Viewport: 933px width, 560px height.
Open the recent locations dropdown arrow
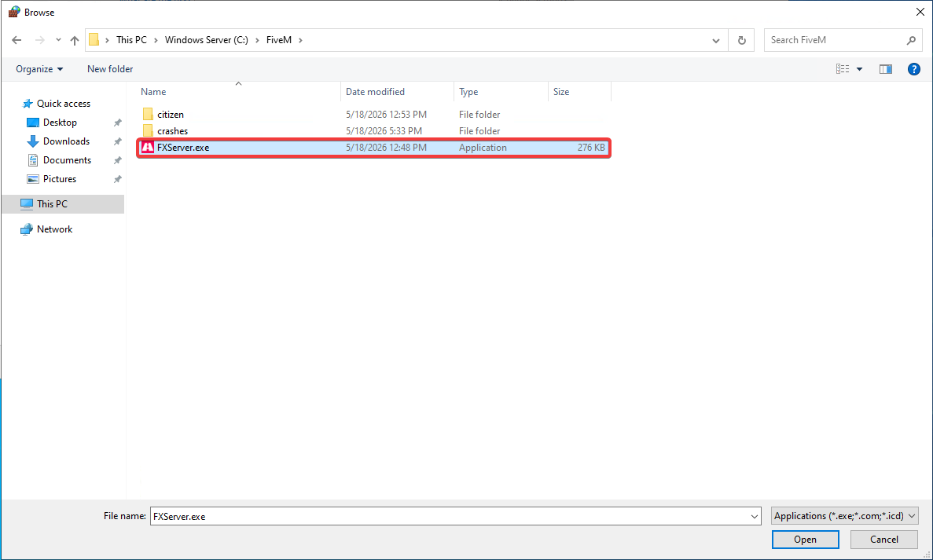coord(57,40)
